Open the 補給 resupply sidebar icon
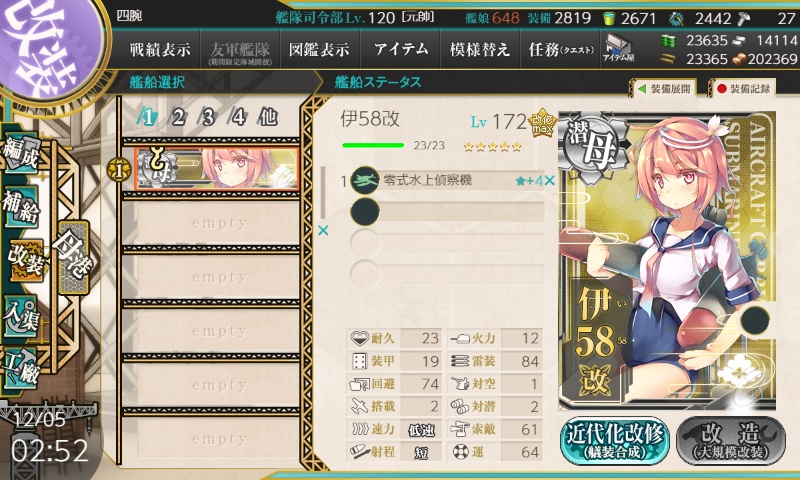800x480 pixels. click(x=20, y=207)
